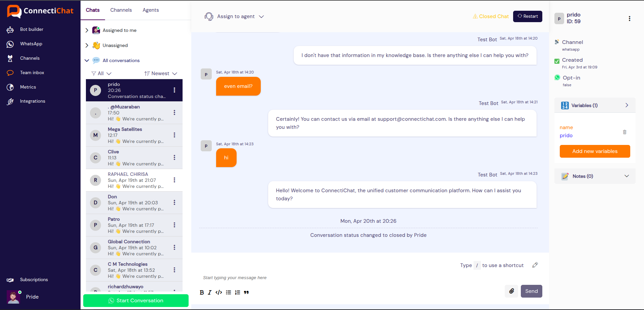
Task: Open Team inbox page
Action: (32, 73)
